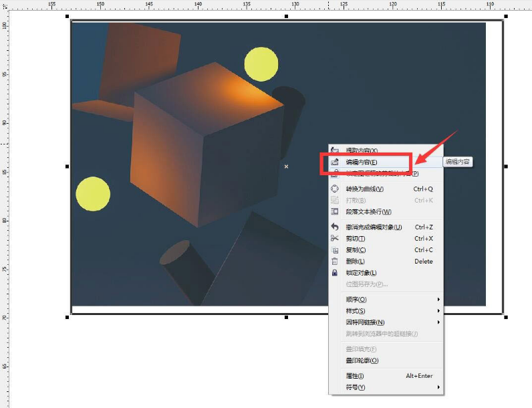Click the left yellow circle in the artwork

[x=92, y=194]
